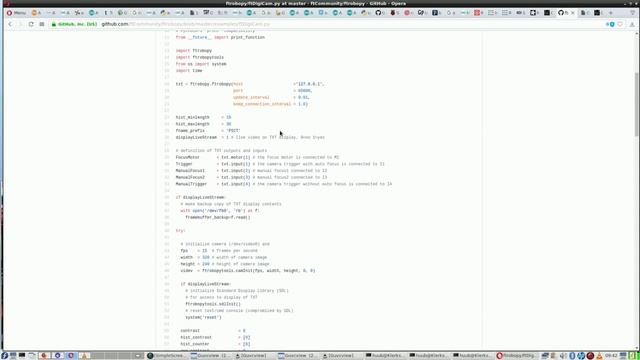Open the HP tray icon
640x360 pixels.
[x=581, y=356]
